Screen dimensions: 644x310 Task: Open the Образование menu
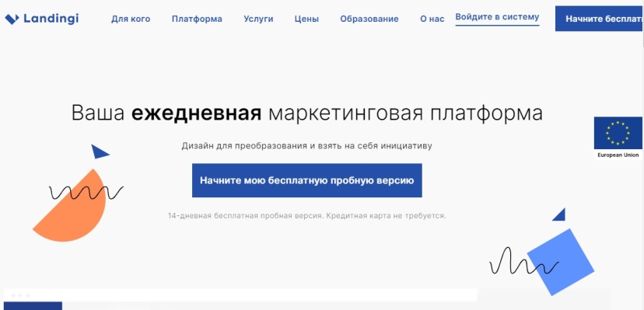pyautogui.click(x=369, y=19)
